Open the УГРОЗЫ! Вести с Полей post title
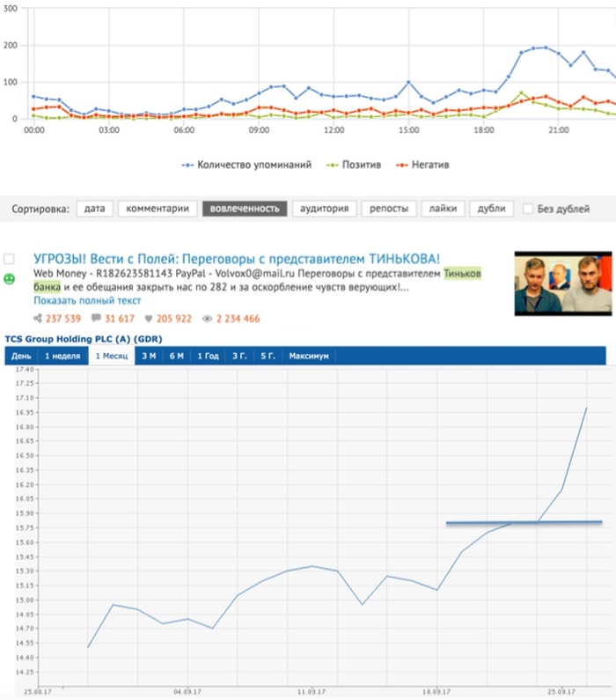 pyautogui.click(x=236, y=259)
